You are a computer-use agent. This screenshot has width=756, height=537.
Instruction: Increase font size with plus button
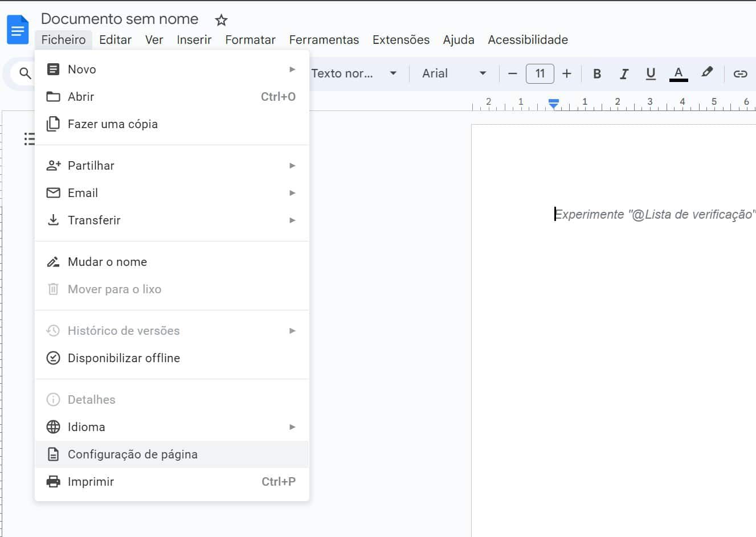tap(566, 73)
